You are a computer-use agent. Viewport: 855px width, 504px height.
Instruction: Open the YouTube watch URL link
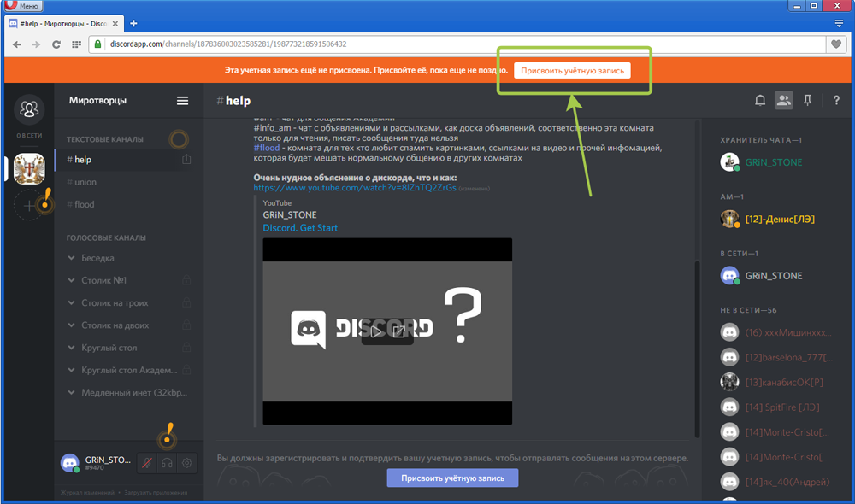point(355,187)
